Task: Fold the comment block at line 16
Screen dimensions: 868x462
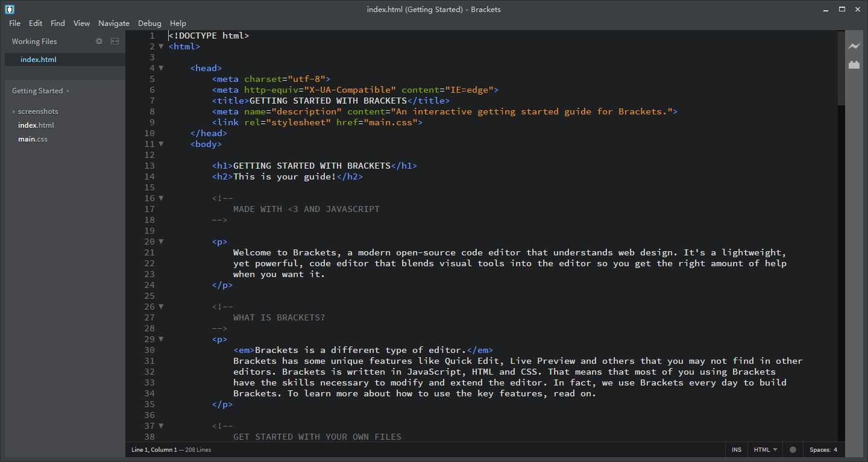Action: click(161, 198)
